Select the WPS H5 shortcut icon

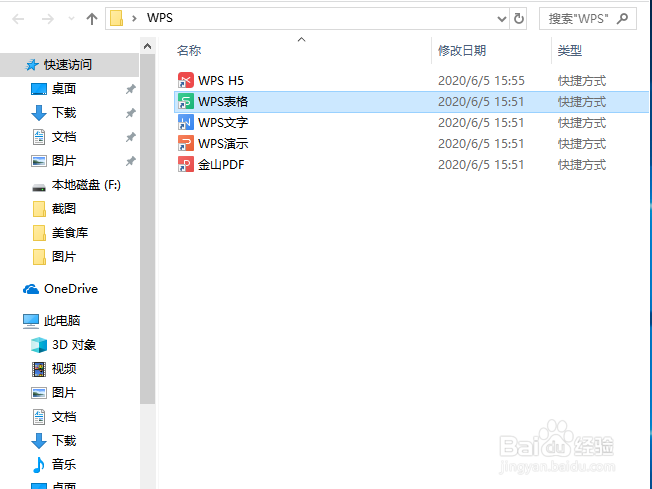pos(185,80)
